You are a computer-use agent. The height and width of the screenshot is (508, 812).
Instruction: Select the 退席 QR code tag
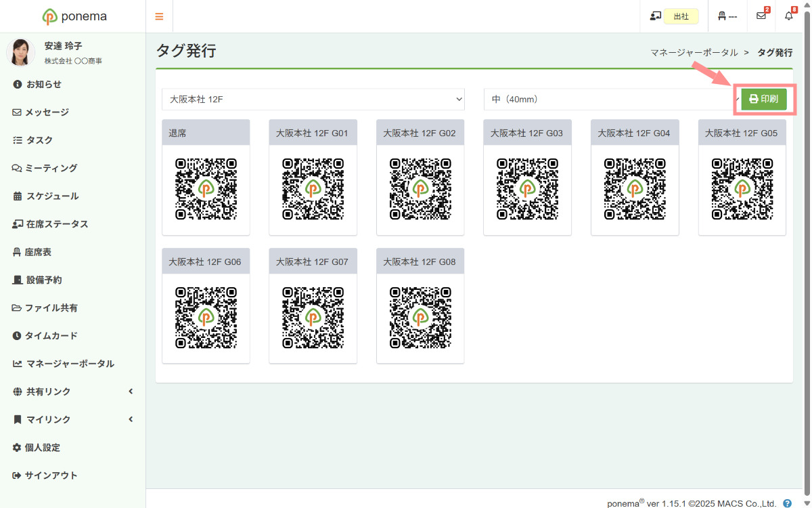click(x=206, y=189)
